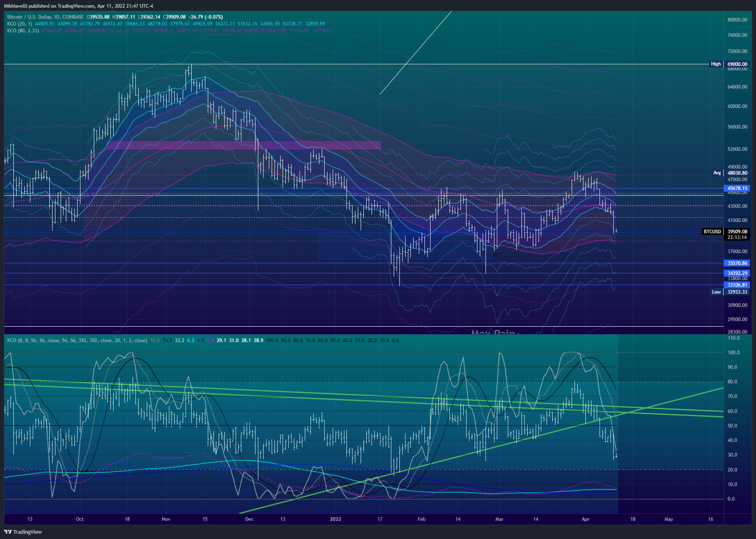The image size is (756, 539).
Task: Click the 35570.86 blue price label
Action: point(737,263)
